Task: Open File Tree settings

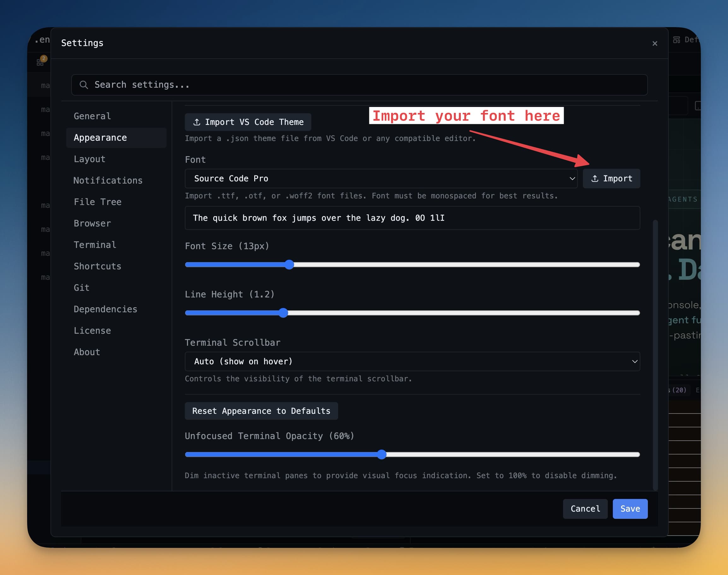Action: click(x=116, y=202)
